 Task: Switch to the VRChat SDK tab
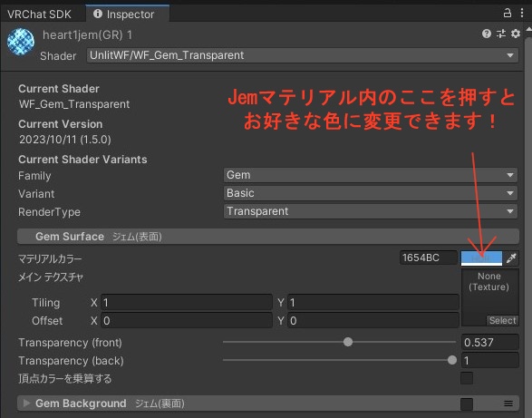[39, 15]
